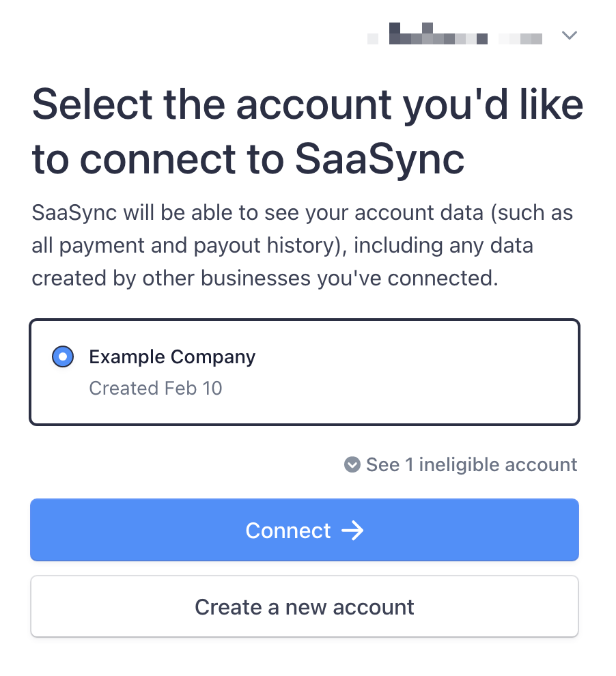Click the Select the account heading
616x676 pixels.
pyautogui.click(x=307, y=132)
